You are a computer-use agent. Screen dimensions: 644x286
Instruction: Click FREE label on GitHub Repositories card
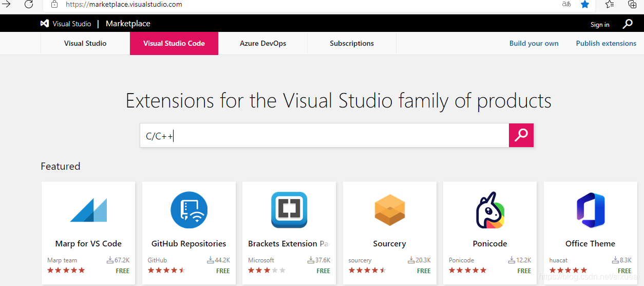point(223,271)
